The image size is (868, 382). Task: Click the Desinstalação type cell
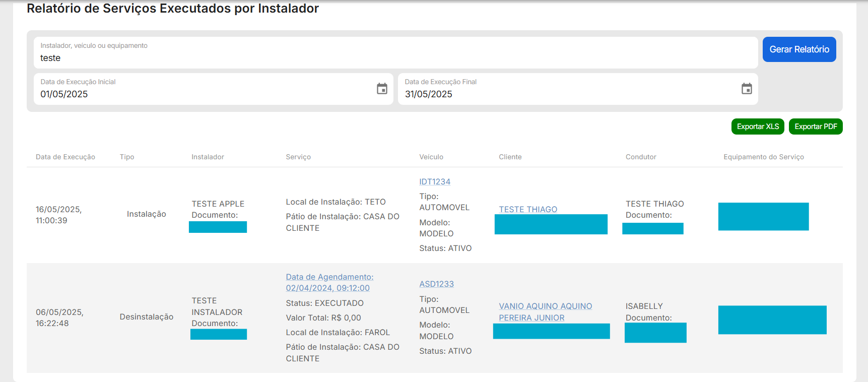pos(146,316)
